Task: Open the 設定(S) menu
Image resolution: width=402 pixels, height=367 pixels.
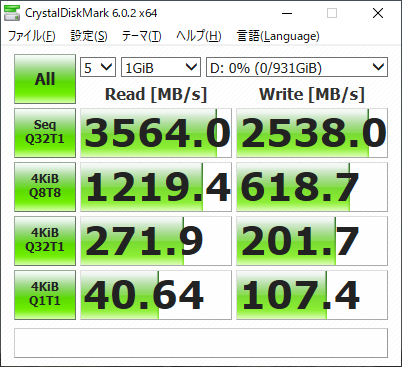Action: (89, 36)
